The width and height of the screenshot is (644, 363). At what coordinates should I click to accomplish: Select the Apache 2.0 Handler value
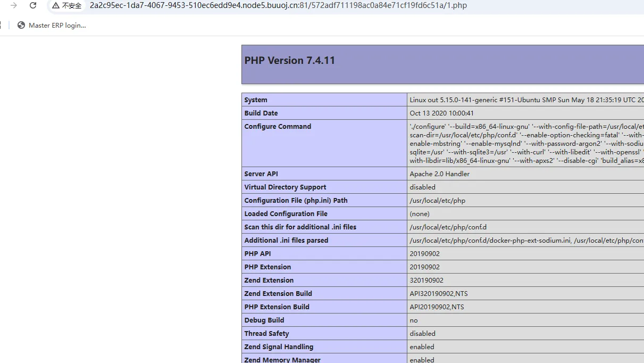[x=439, y=174]
